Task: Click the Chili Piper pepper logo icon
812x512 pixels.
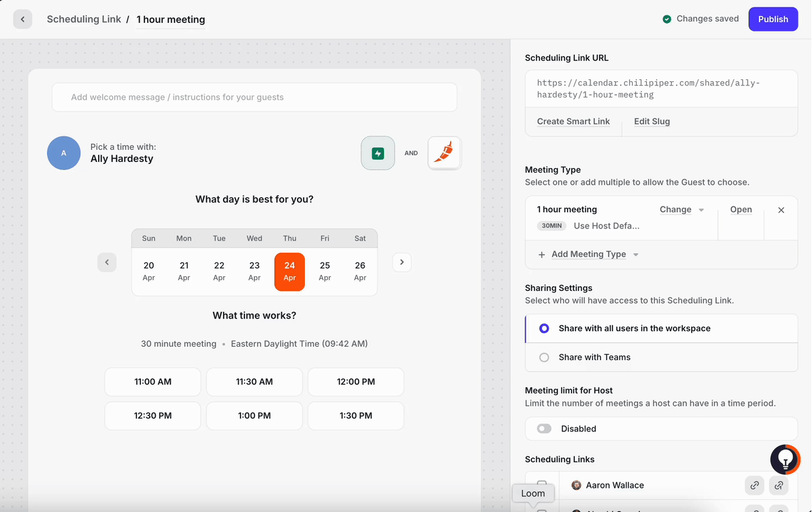Action: pos(445,153)
